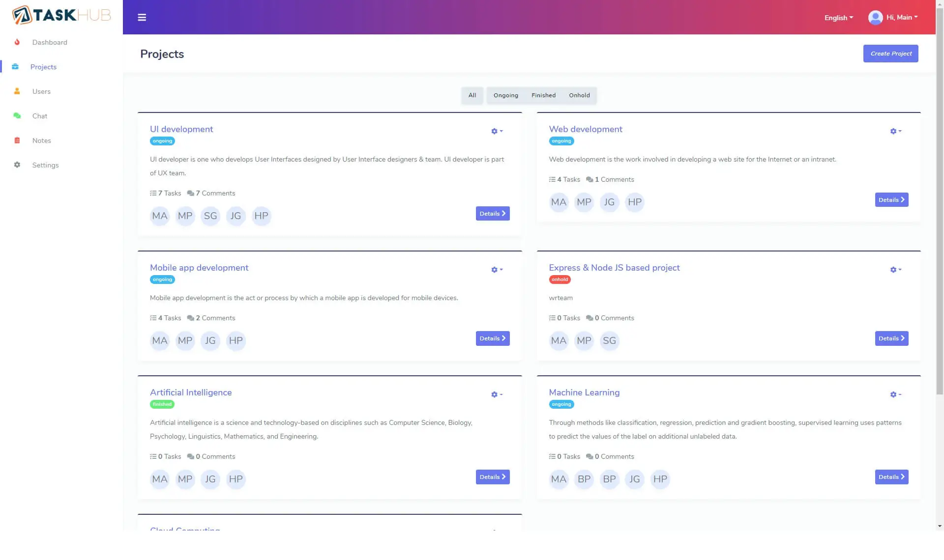Click the Main user profile avatar icon

(x=875, y=18)
